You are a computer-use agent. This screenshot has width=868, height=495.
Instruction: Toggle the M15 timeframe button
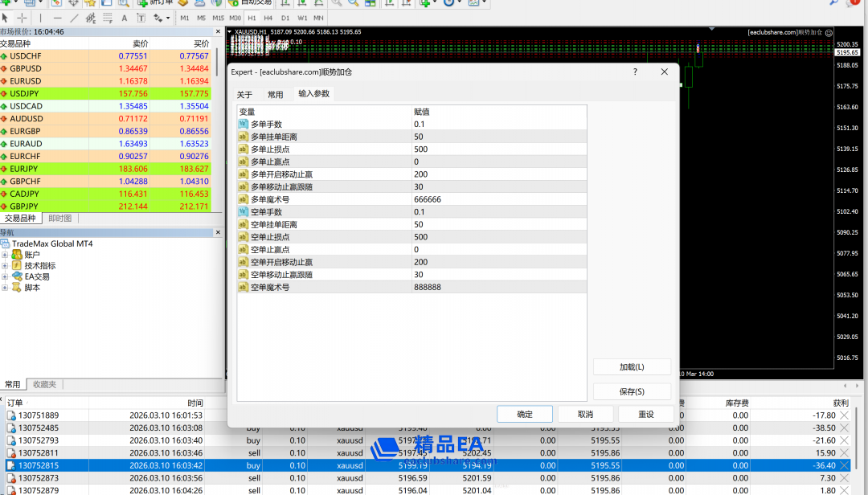point(218,18)
